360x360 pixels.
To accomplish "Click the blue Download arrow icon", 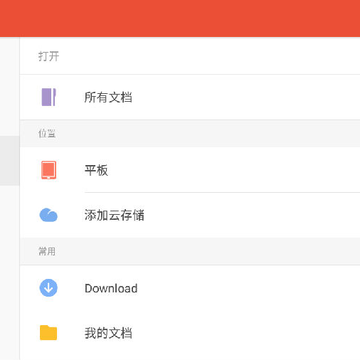I will pos(49,288).
